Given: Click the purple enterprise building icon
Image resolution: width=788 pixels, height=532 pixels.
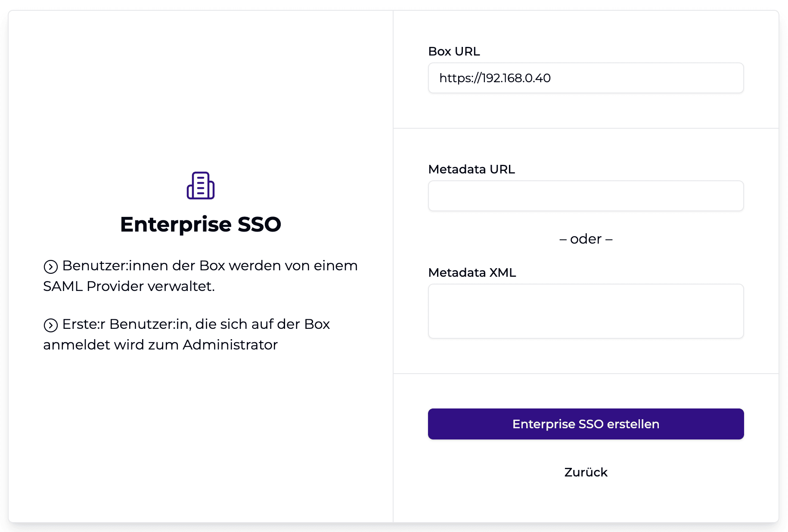Looking at the screenshot, I should [x=201, y=186].
